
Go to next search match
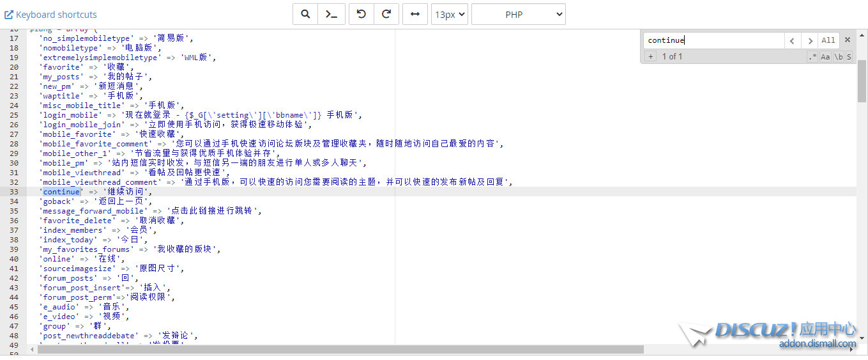pos(810,40)
